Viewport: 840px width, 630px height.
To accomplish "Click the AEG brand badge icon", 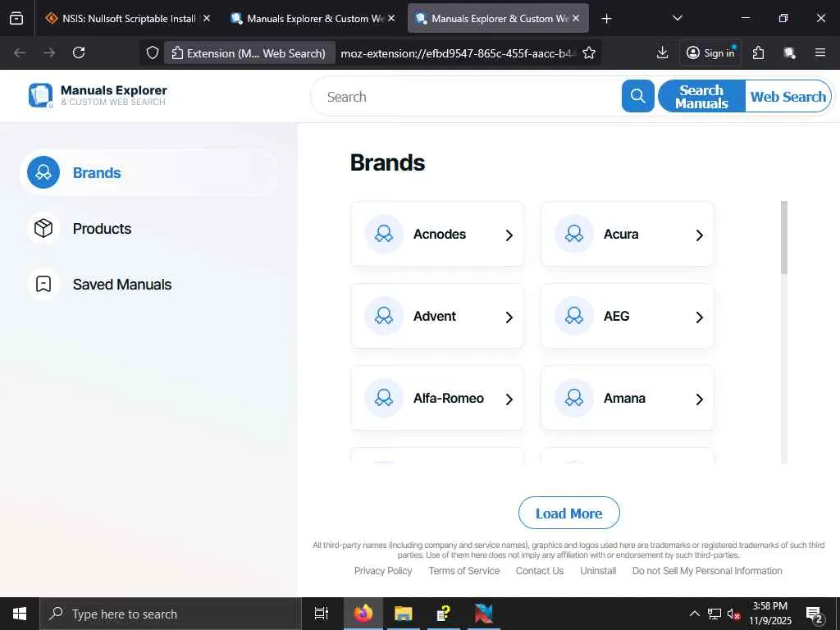I will coord(573,316).
